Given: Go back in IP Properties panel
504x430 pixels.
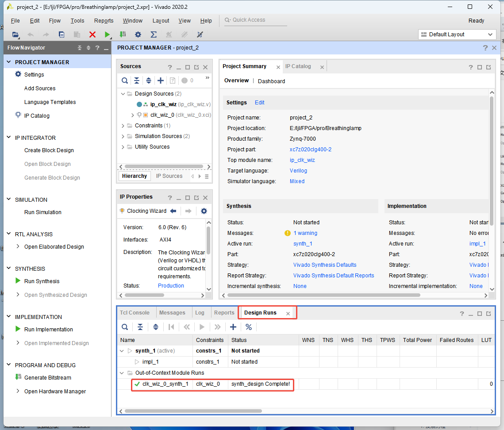Looking at the screenshot, I should coord(173,211).
